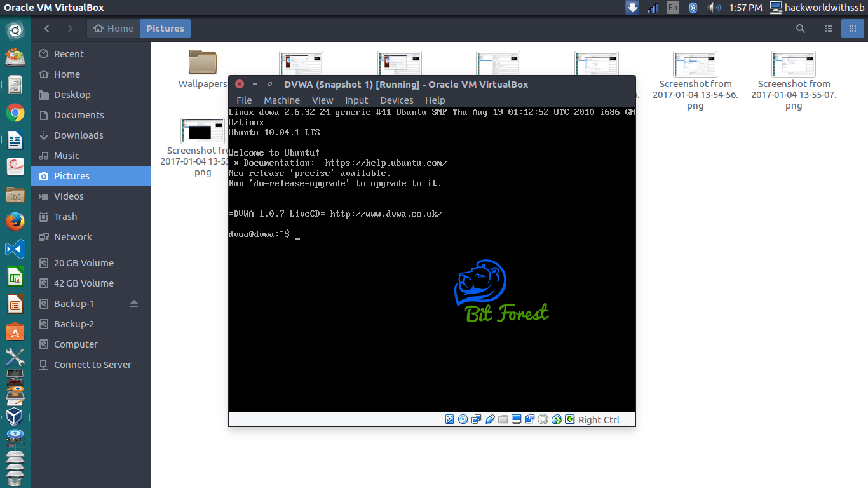Click the Bluetooth indicator in the top panel
The height and width of the screenshot is (488, 868).
[x=693, y=8]
